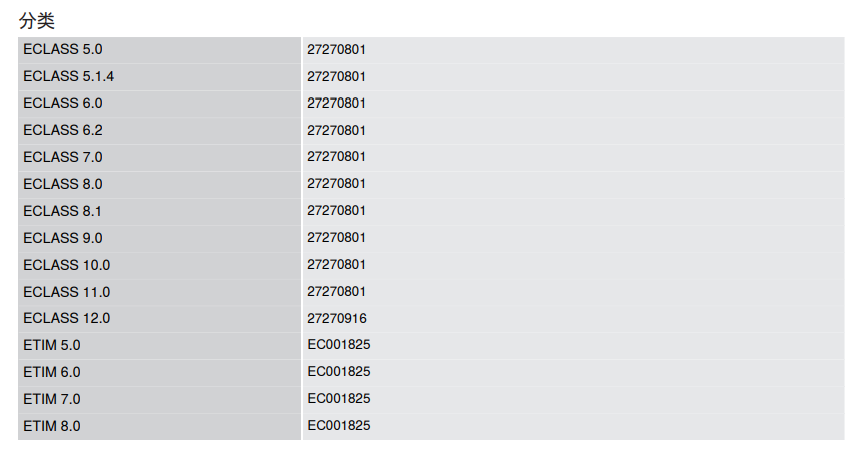This screenshot has width=860, height=454.
Task: Click the ETIM 8.0 row label
Action: pos(52,425)
